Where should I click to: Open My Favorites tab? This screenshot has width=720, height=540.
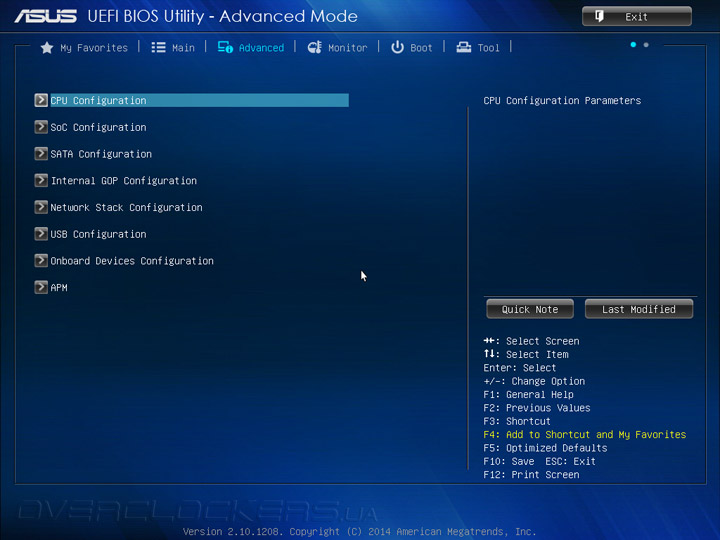point(94,48)
